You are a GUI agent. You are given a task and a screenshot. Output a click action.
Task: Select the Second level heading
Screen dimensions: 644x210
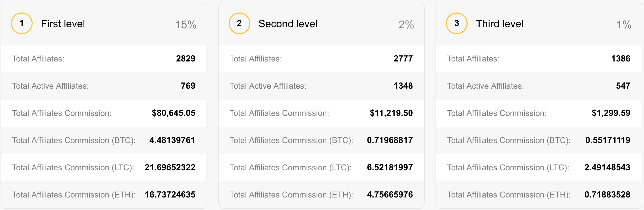[x=288, y=24]
